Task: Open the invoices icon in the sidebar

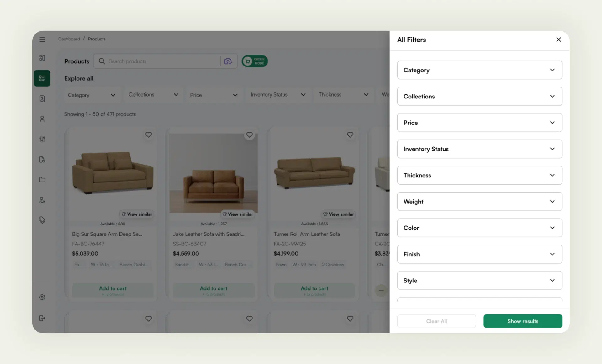Action: click(42, 98)
